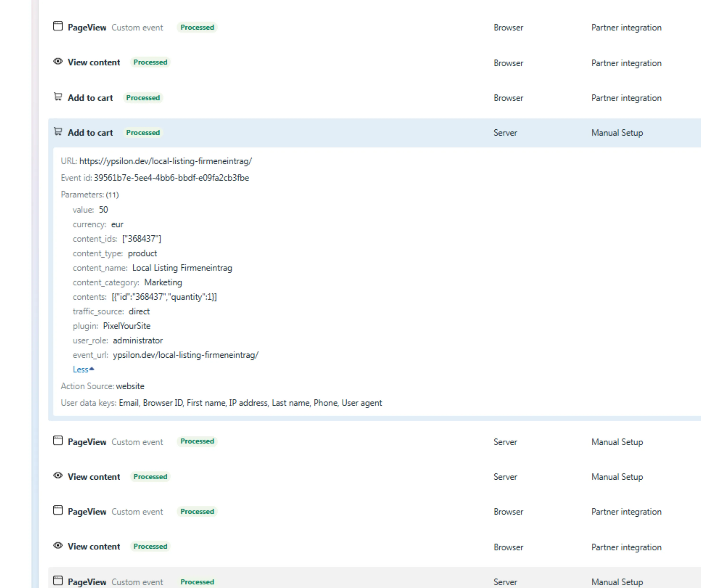Click the event_url parameter value
This screenshot has height=588, width=701.
click(186, 355)
